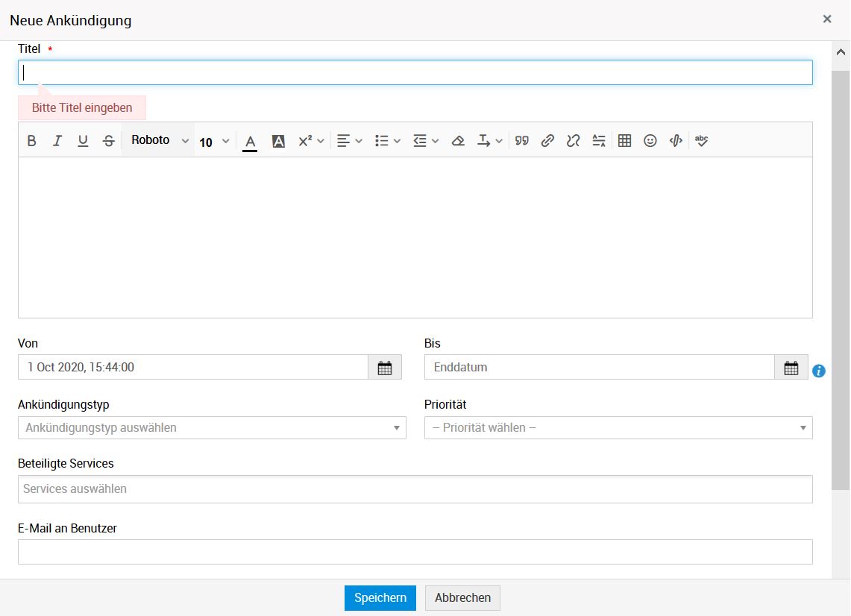Click the Bis Enddatum field
This screenshot has width=851, height=616.
[600, 368]
